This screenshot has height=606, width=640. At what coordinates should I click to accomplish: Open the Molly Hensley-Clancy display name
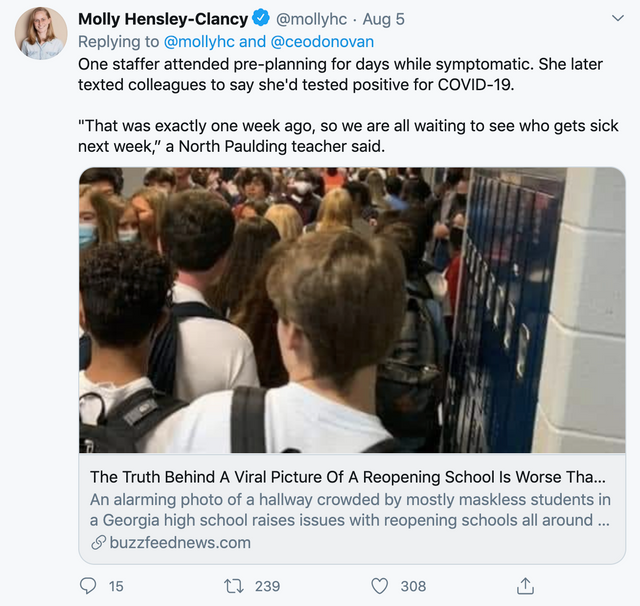click(x=162, y=19)
